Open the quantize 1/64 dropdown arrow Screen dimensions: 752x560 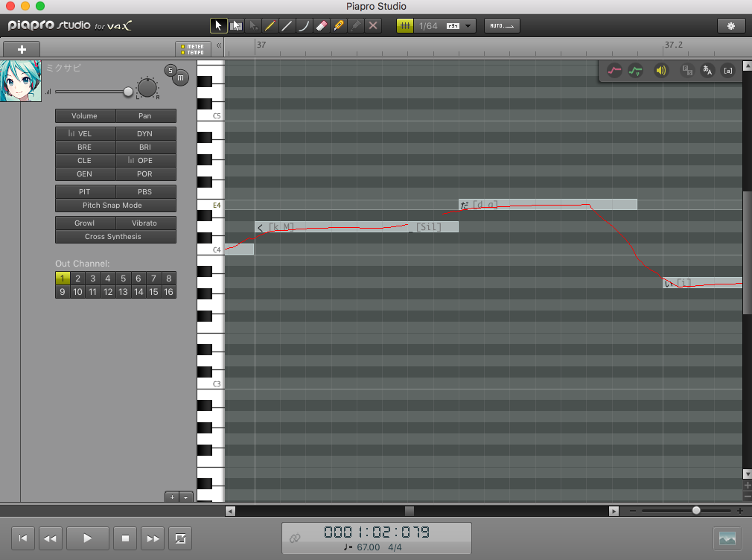[x=468, y=26]
